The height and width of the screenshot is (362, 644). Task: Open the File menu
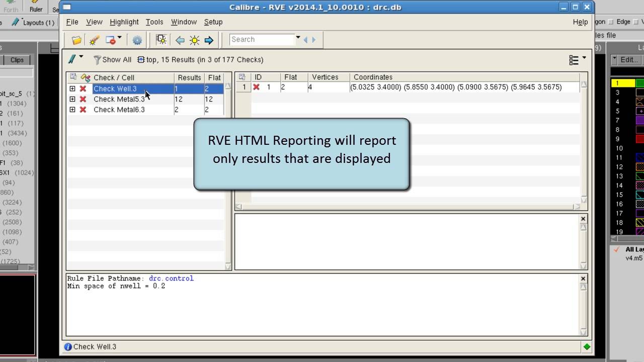point(72,22)
